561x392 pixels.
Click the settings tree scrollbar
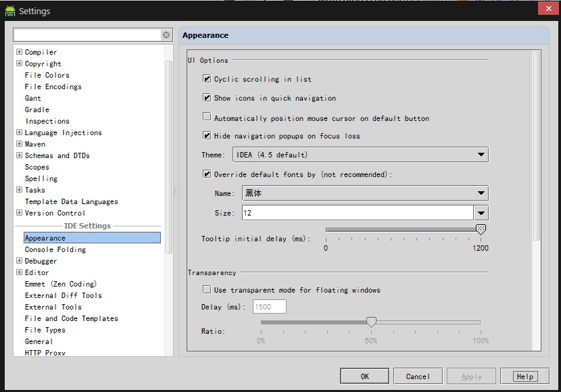coord(169,157)
